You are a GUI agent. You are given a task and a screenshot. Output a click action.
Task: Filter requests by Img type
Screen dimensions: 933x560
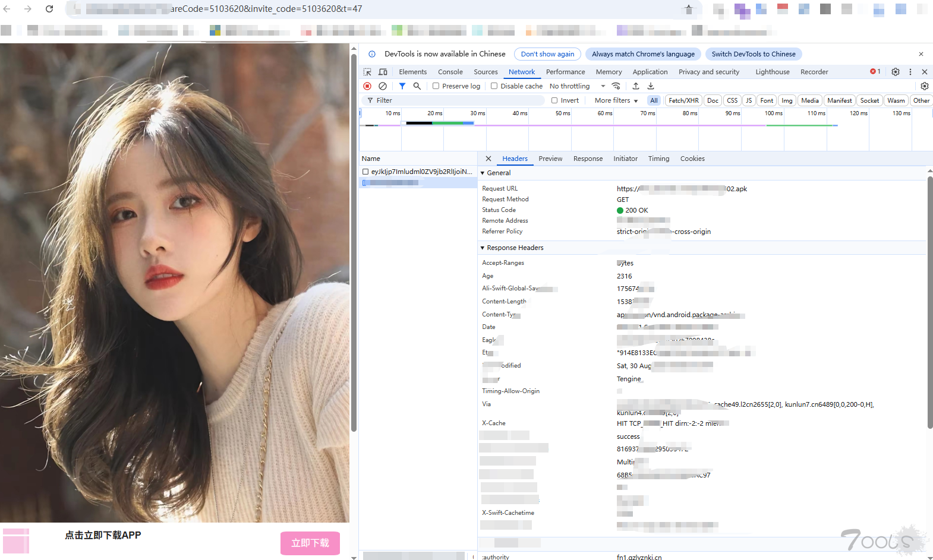[787, 100]
